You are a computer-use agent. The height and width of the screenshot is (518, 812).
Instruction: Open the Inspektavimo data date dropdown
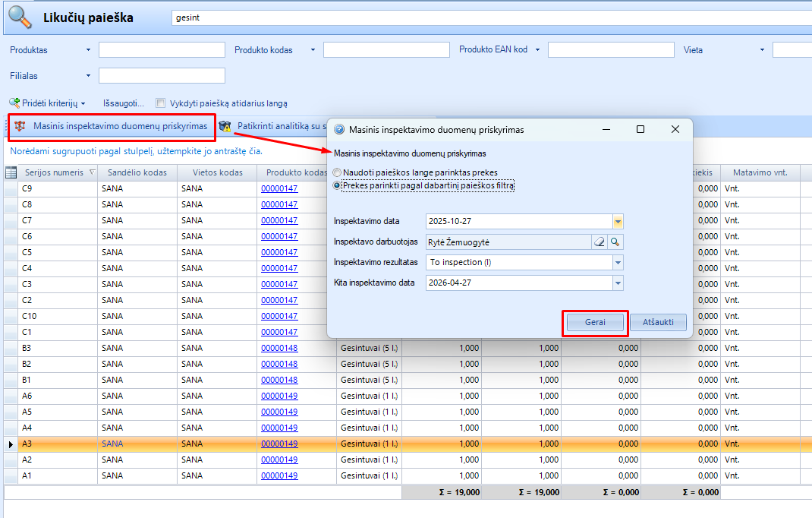(618, 222)
